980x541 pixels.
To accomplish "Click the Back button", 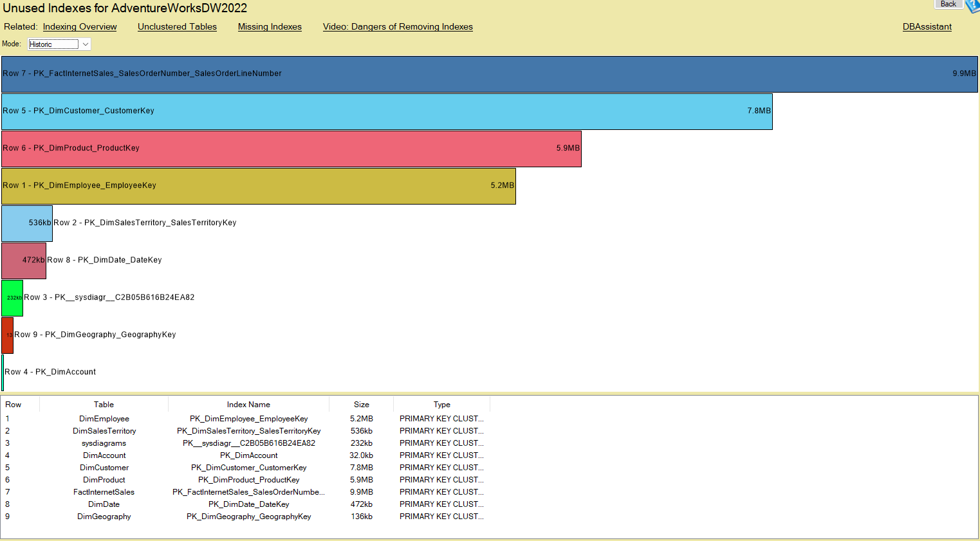I will [948, 4].
